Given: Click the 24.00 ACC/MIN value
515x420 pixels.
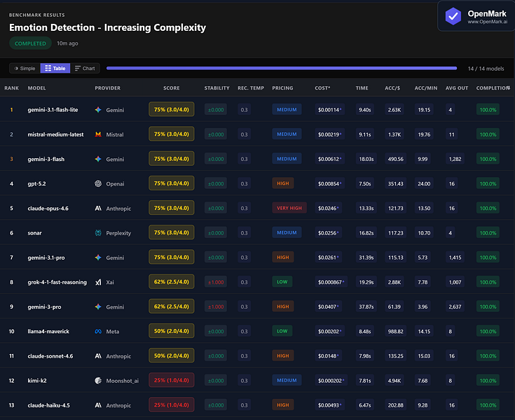Looking at the screenshot, I should [424, 183].
